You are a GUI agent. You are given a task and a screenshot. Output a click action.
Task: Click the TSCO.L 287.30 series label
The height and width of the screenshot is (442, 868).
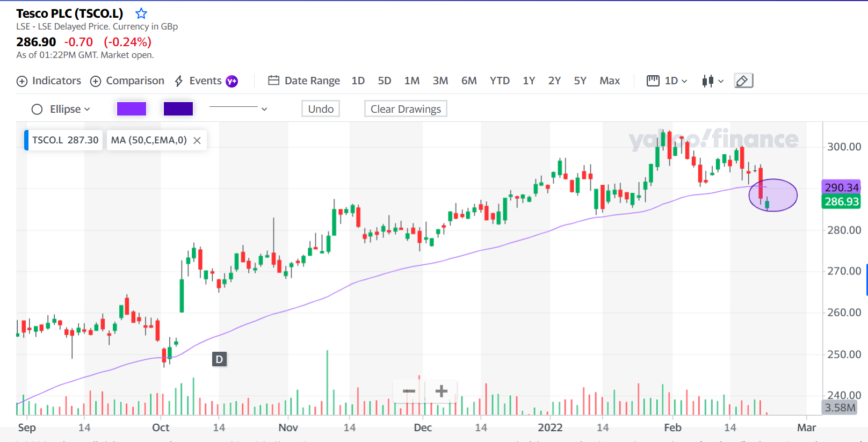[x=64, y=140]
